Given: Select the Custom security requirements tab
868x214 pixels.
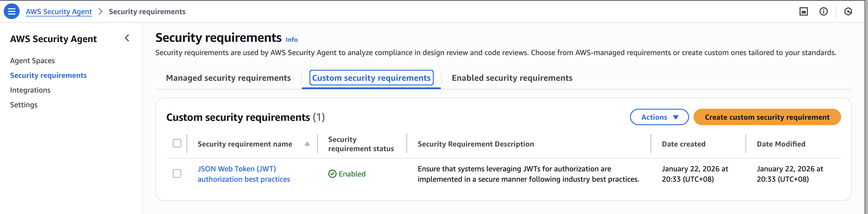Looking at the screenshot, I should coord(371,78).
